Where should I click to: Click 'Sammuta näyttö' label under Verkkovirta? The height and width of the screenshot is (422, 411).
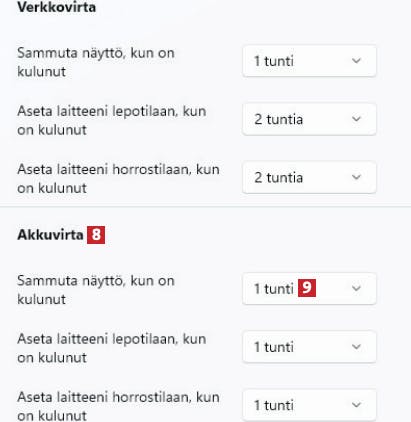tap(96, 62)
